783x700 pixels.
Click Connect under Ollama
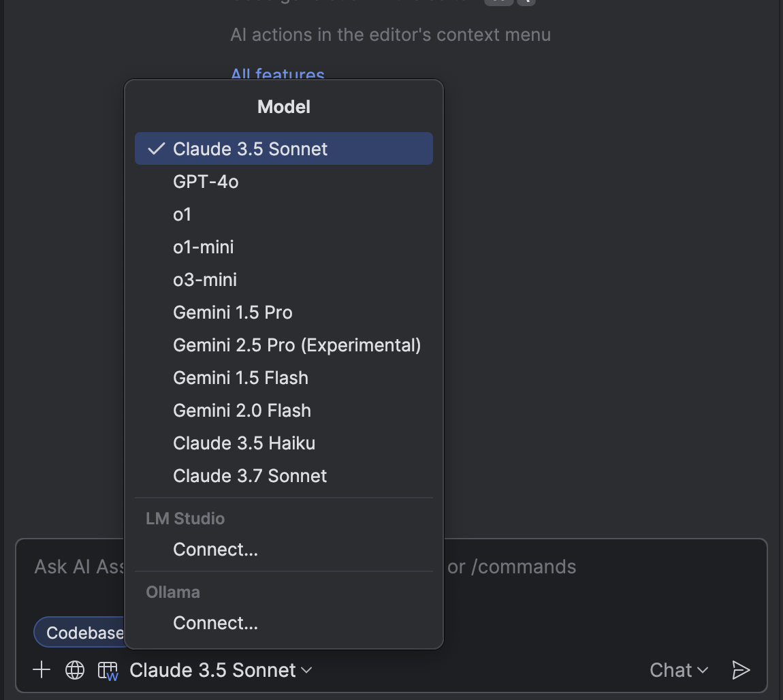point(215,623)
